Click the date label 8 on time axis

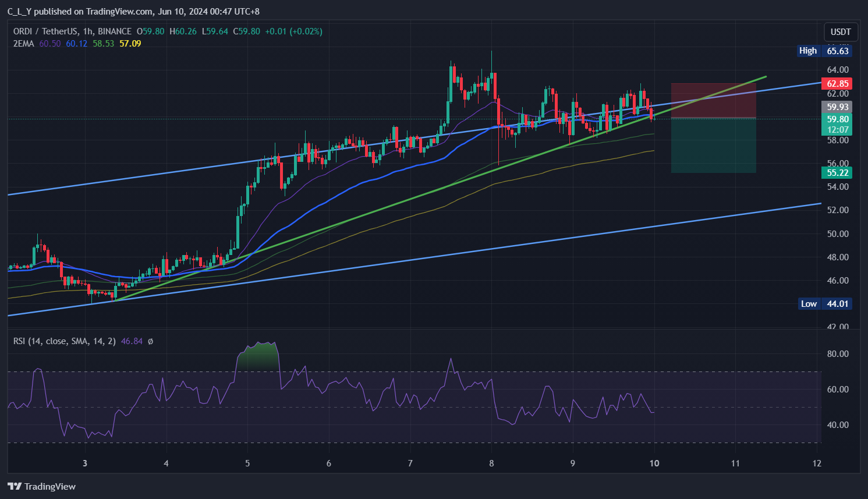491,463
